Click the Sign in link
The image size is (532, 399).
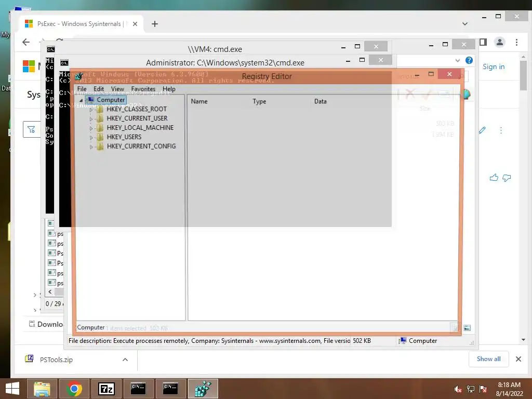point(494,66)
